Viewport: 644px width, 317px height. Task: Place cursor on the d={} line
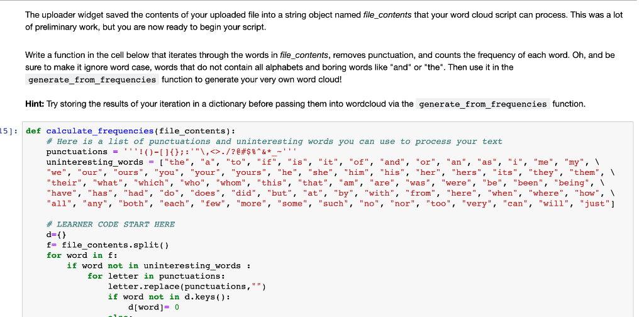pos(56,235)
